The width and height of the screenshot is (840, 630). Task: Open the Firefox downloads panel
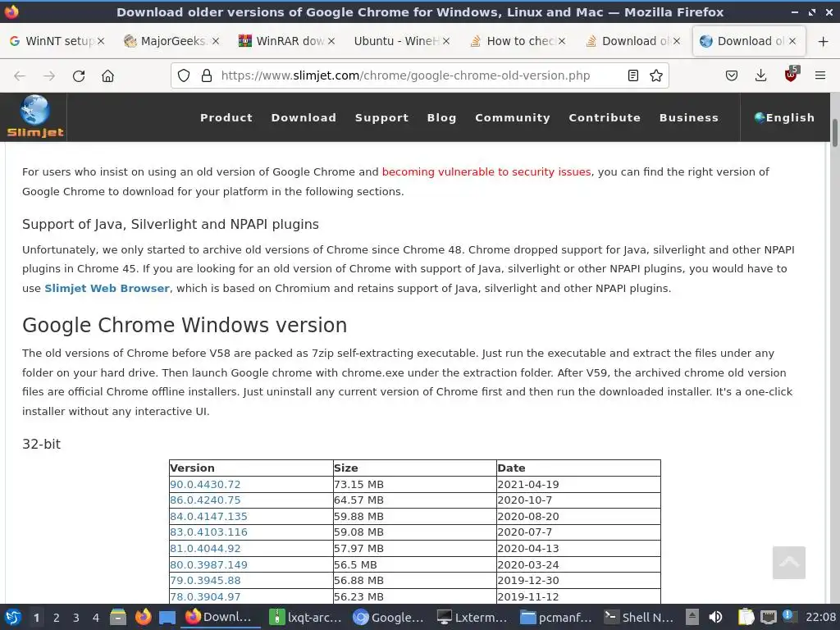click(x=760, y=75)
